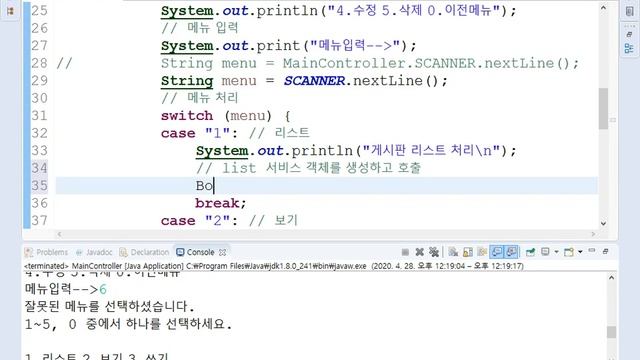Maximize the Console view panel
640x360 pixels.
point(606,251)
